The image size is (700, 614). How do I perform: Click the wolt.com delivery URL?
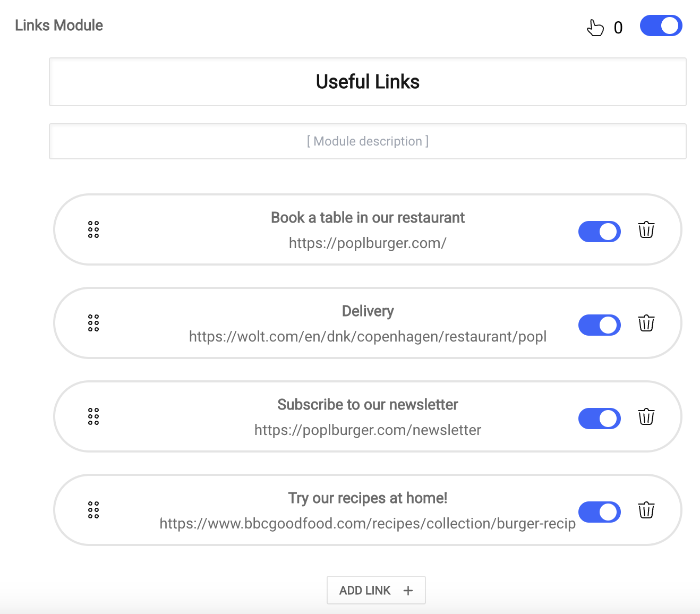(368, 336)
